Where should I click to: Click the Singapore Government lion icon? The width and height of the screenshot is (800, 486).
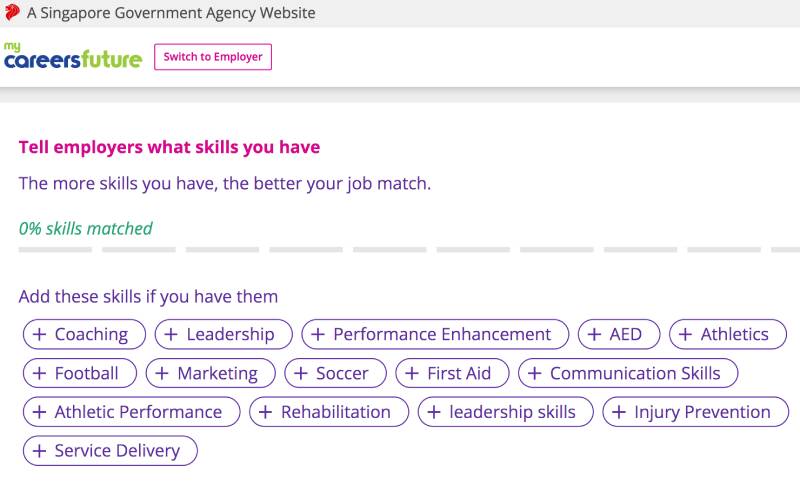coord(12,13)
